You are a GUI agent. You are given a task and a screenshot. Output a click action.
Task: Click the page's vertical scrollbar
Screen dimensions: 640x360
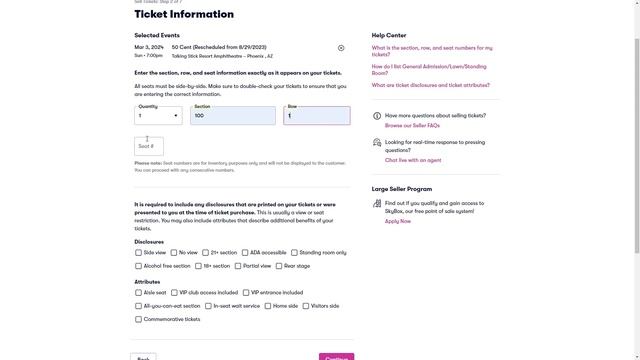coord(637,147)
